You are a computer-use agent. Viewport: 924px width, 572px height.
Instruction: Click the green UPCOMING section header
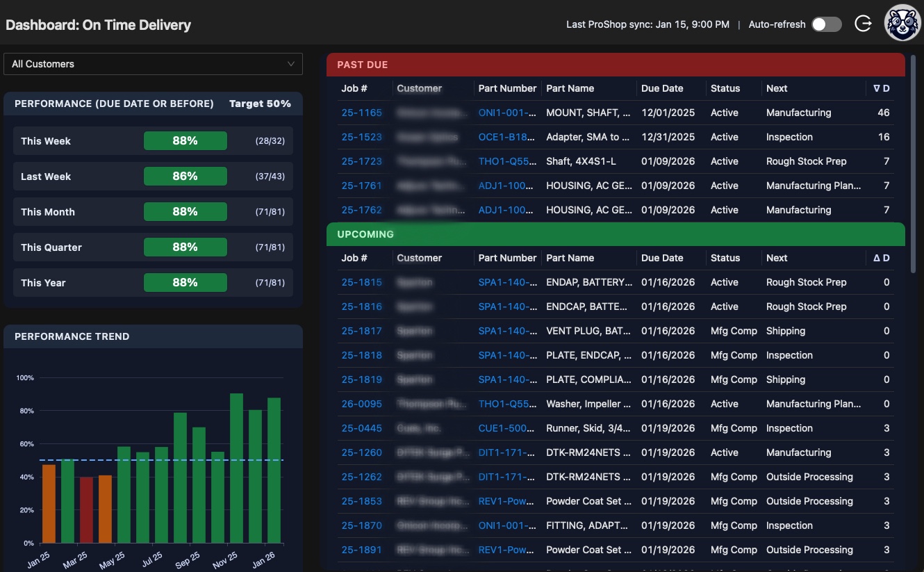pyautogui.click(x=616, y=234)
